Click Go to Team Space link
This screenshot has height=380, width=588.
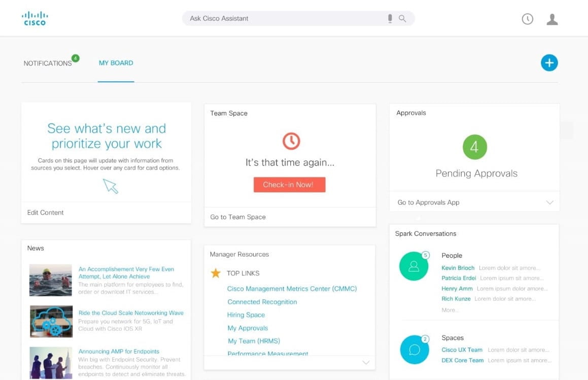click(x=238, y=217)
